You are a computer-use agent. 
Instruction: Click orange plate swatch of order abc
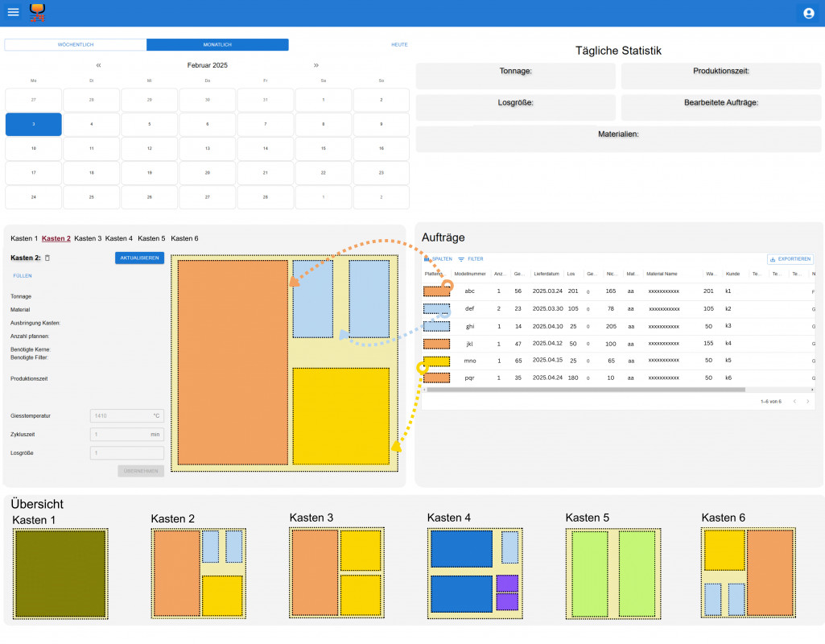tap(437, 291)
